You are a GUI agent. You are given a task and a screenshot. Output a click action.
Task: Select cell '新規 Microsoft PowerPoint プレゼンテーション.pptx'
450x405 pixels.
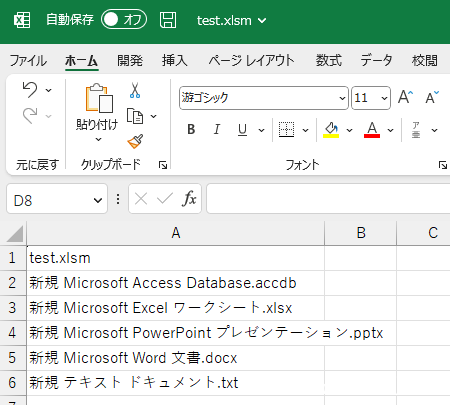pos(176,333)
